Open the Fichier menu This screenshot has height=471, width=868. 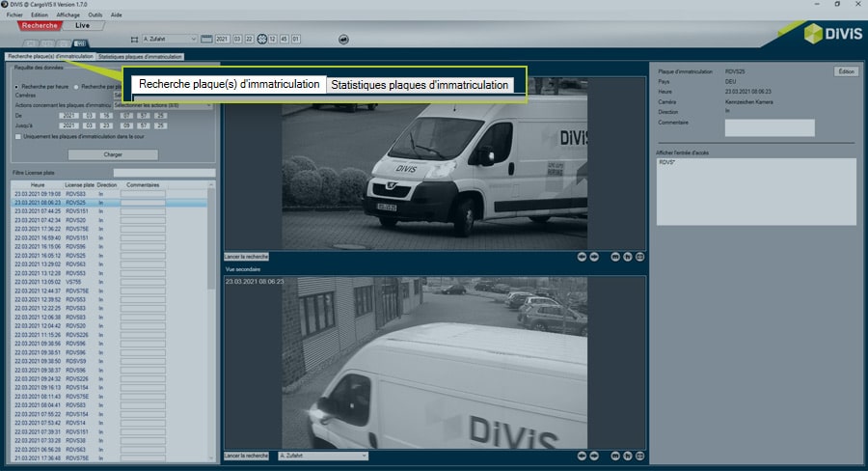pyautogui.click(x=14, y=15)
